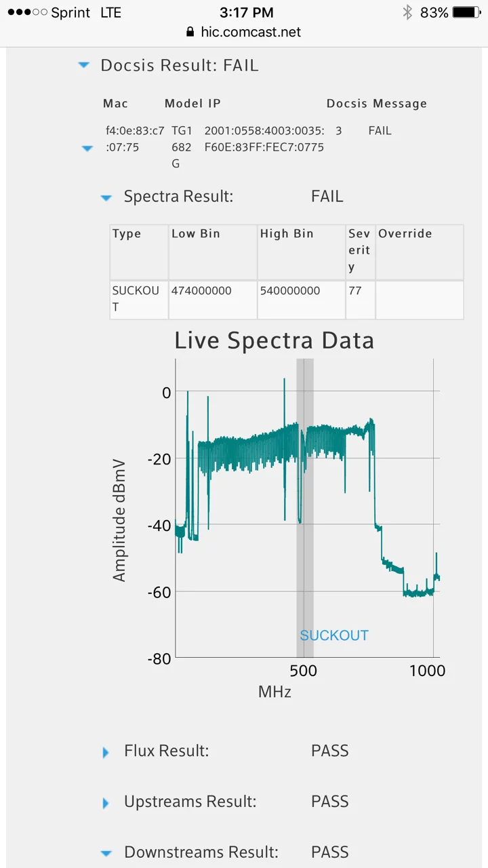Collapse the Spectra Result section
Viewport: 488px width, 868px height.
[x=106, y=197]
